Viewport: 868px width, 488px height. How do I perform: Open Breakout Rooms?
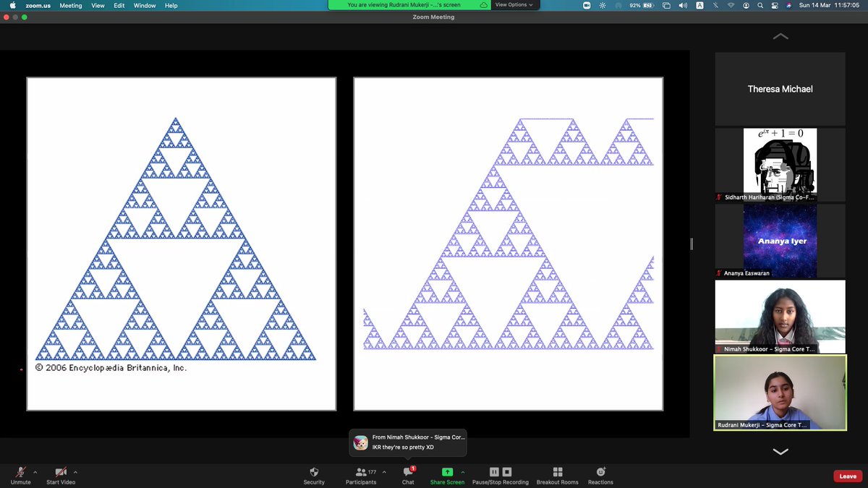pyautogui.click(x=557, y=474)
